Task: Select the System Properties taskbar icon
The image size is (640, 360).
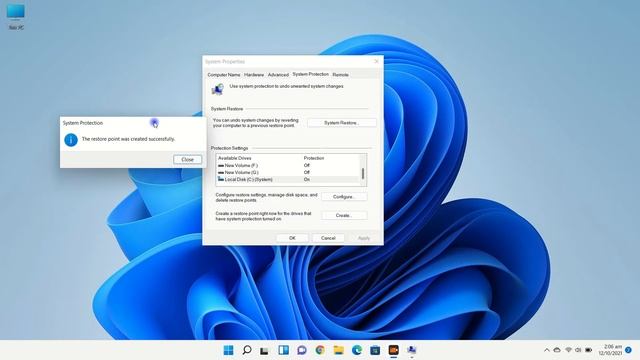Action: (x=411, y=350)
